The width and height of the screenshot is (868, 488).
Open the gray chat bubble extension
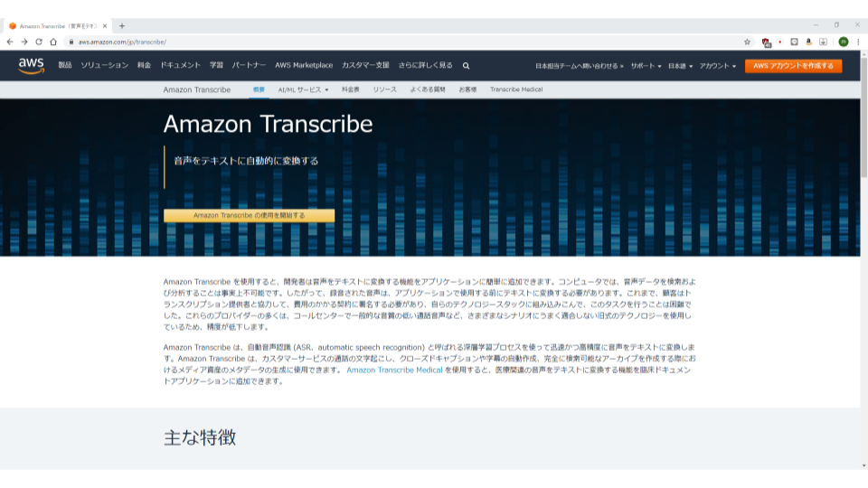pos(795,42)
